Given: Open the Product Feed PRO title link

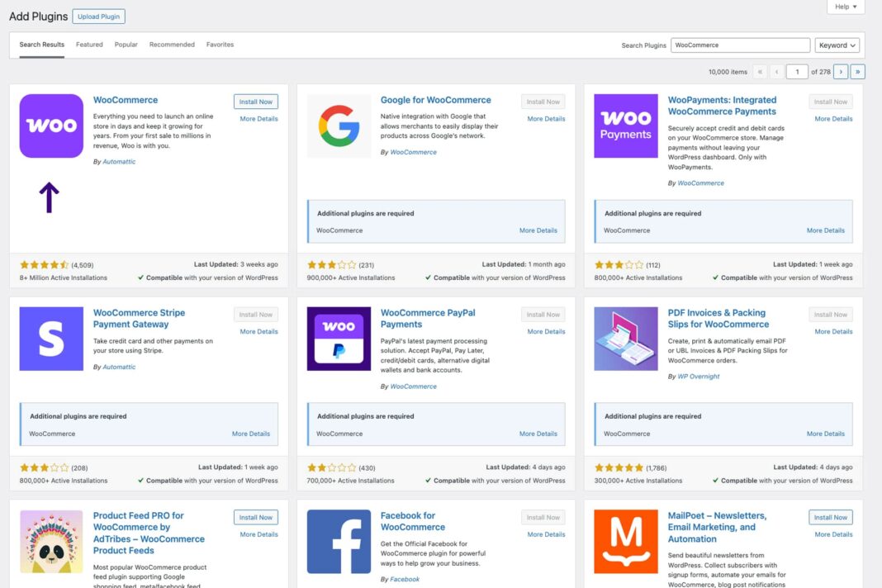Looking at the screenshot, I should 149,533.
